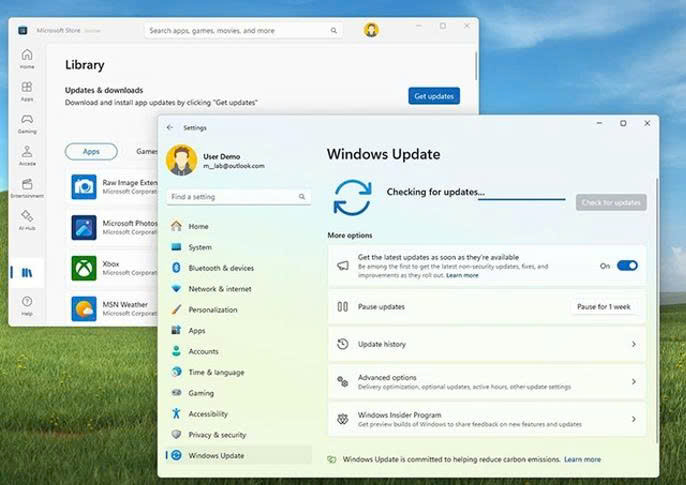Open Apps section in Microsoft Store sidebar
Viewport: 686px width, 485px height.
(27, 91)
